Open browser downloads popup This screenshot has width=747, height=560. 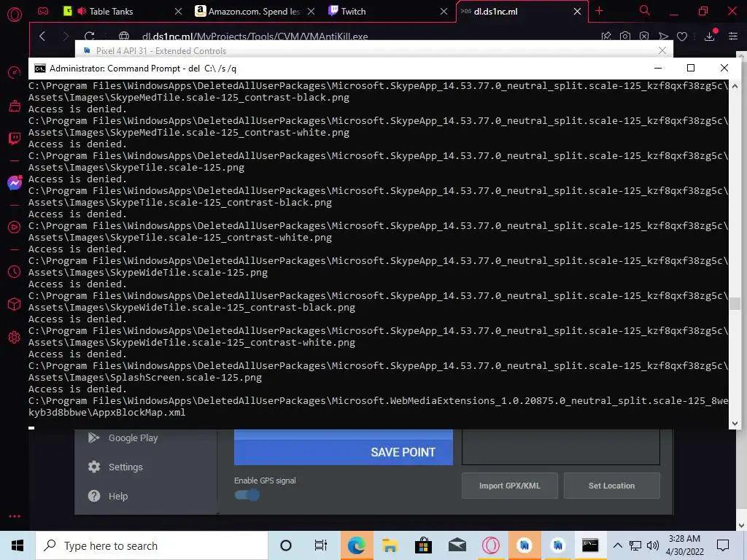[710, 36]
